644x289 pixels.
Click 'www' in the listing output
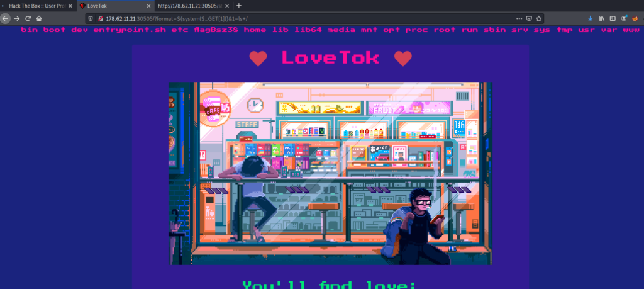pos(631,30)
